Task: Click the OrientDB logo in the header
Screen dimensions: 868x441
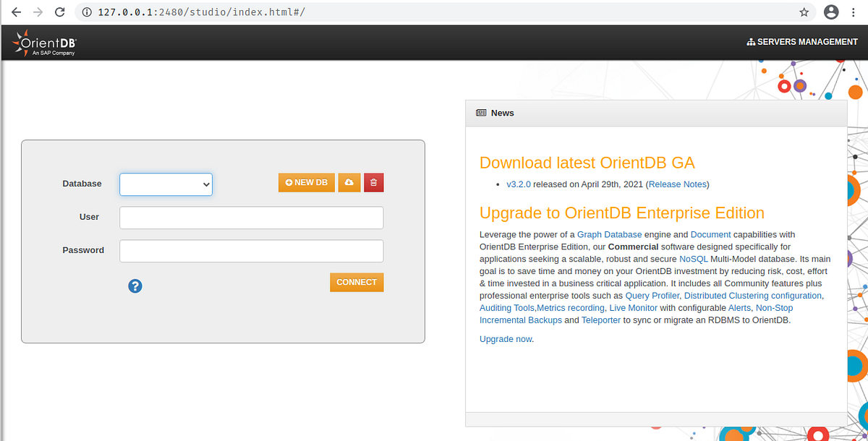Action: (44, 43)
